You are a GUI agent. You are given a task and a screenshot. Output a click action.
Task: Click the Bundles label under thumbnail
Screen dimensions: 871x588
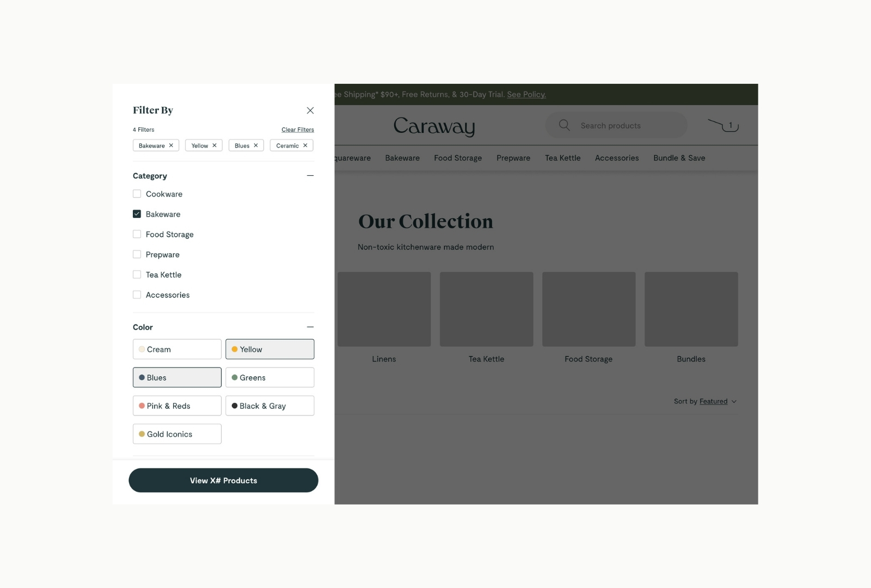(691, 359)
